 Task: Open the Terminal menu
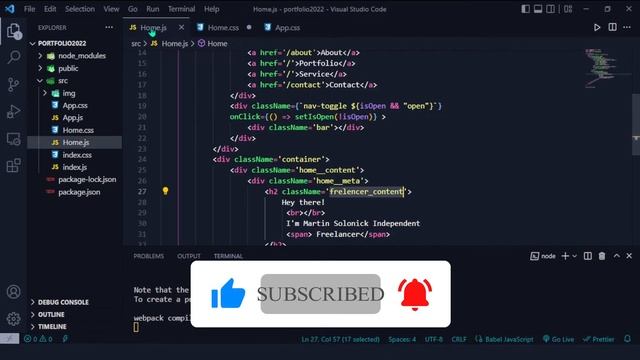181,9
